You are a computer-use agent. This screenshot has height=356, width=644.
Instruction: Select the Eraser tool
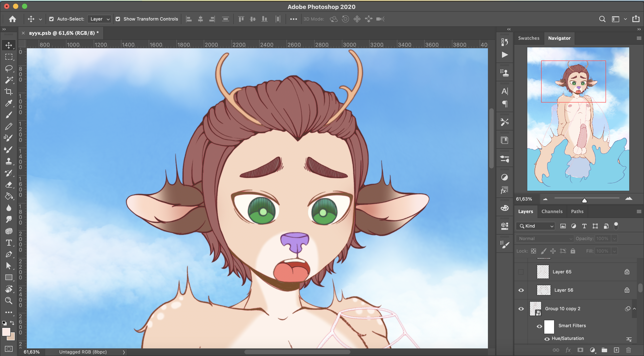tap(9, 185)
